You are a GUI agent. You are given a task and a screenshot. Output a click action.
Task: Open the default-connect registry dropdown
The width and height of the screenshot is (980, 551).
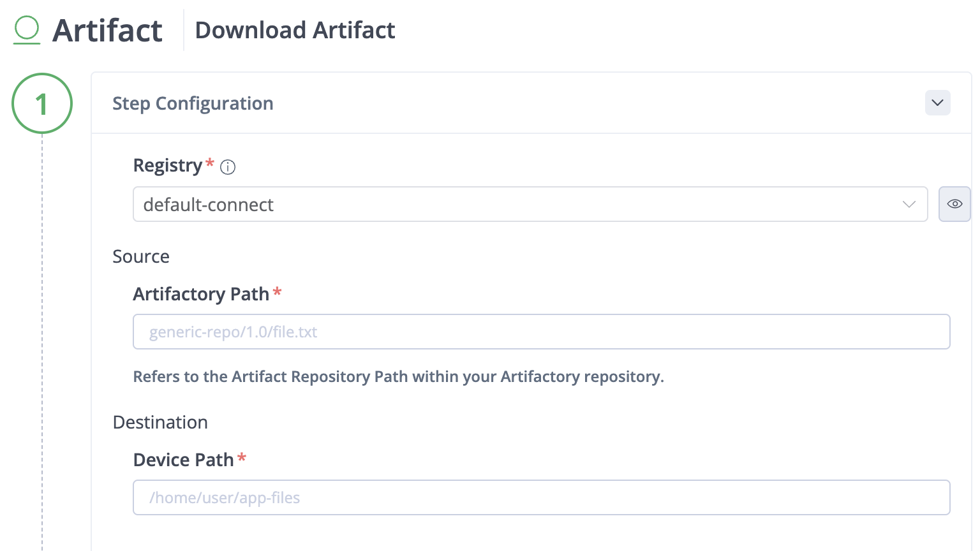tap(530, 204)
